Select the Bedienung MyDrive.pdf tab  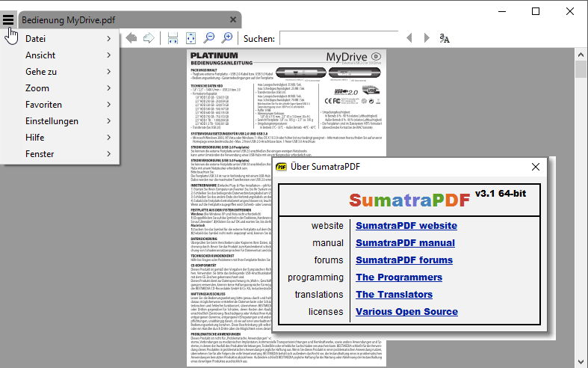click(x=129, y=20)
